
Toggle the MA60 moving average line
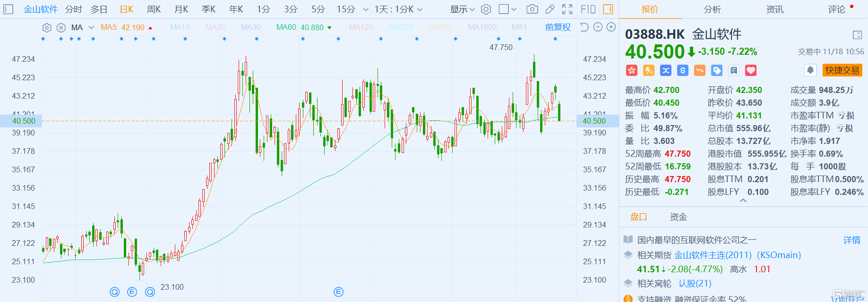coord(300,27)
